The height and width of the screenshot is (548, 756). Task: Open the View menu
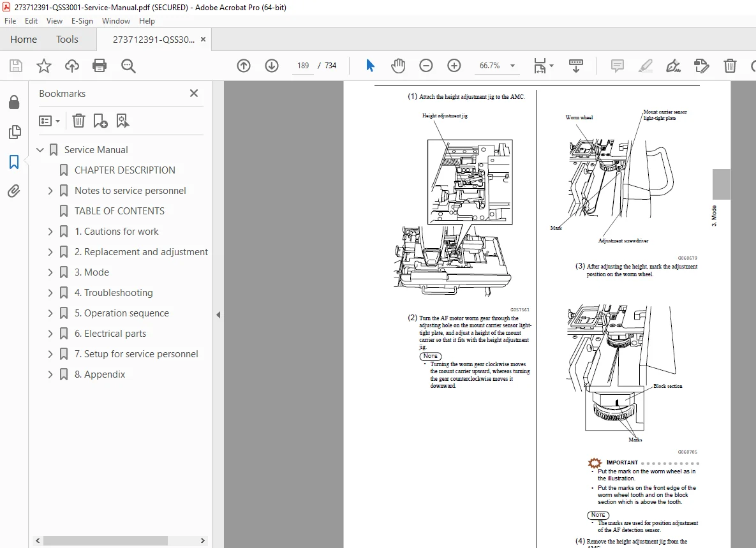[54, 20]
